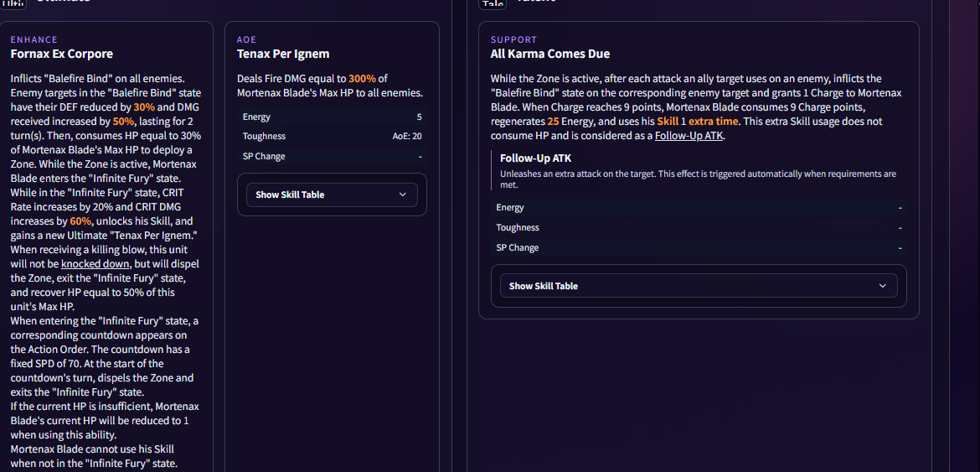Click the ENHANCE tag label

tap(34, 39)
